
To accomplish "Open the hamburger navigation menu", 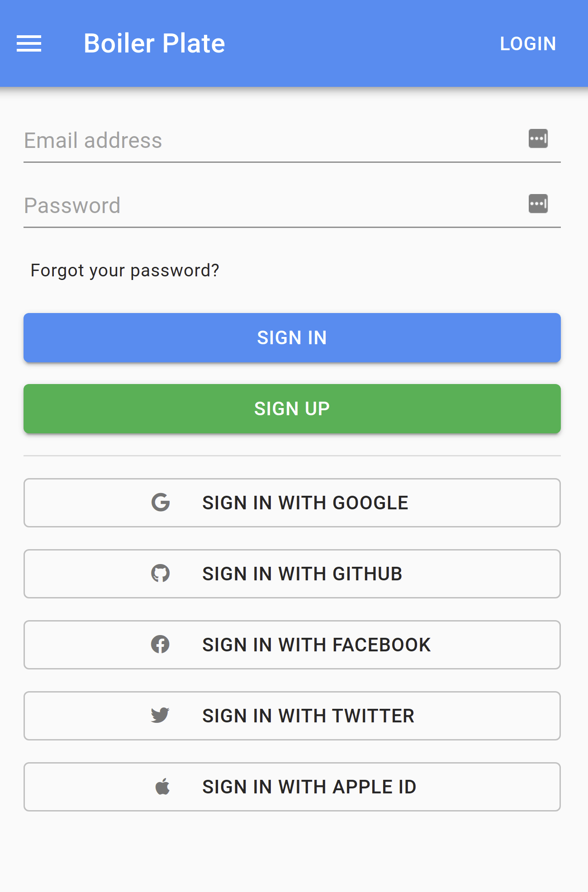I will tap(29, 44).
